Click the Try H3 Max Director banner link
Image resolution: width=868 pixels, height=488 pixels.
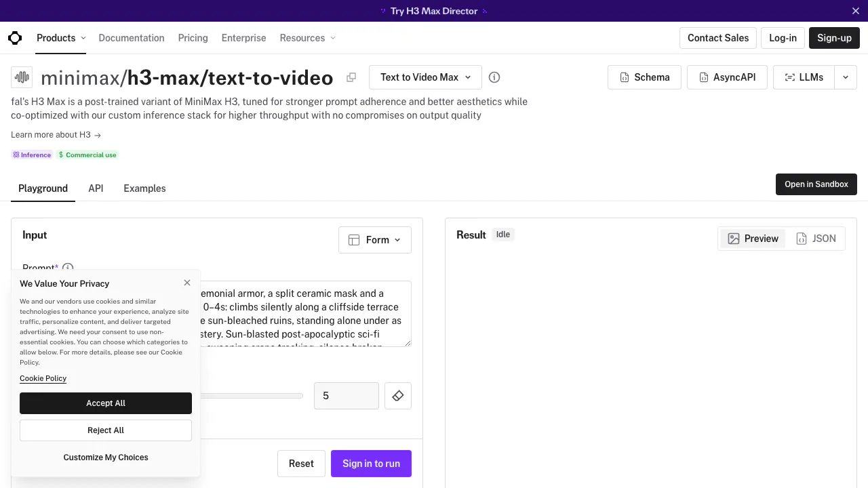point(434,11)
